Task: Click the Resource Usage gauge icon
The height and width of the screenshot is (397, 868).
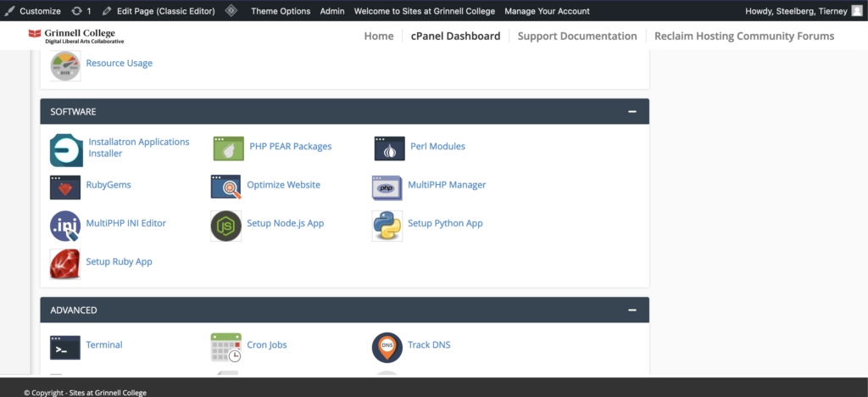Action: [x=65, y=66]
